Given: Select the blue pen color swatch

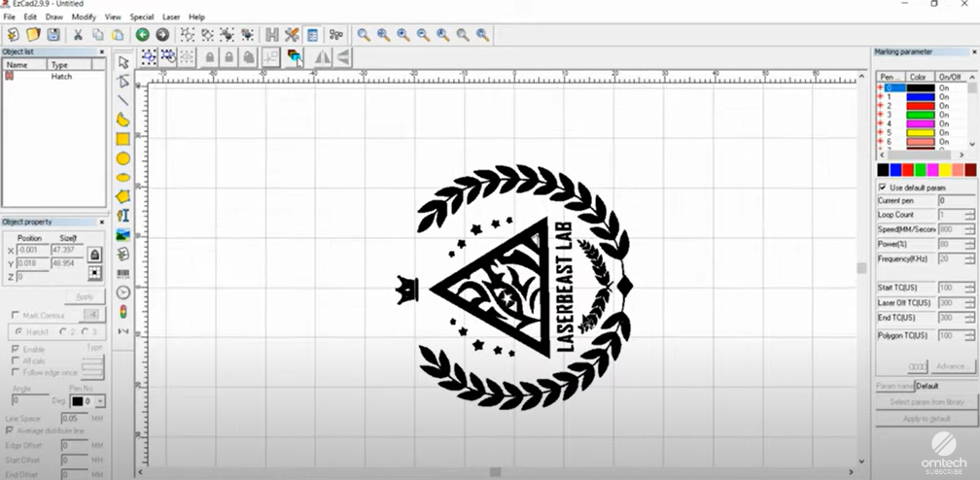Looking at the screenshot, I should [x=895, y=170].
